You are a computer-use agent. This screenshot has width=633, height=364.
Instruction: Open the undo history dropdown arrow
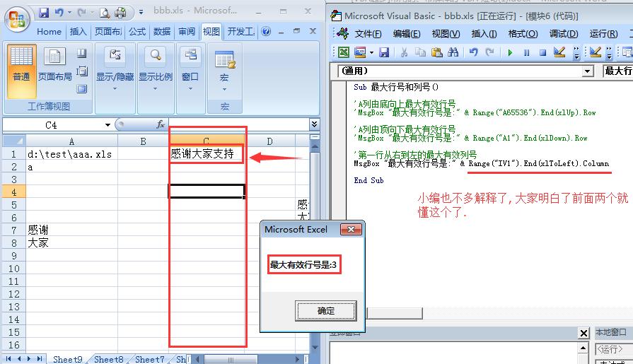tap(69, 13)
